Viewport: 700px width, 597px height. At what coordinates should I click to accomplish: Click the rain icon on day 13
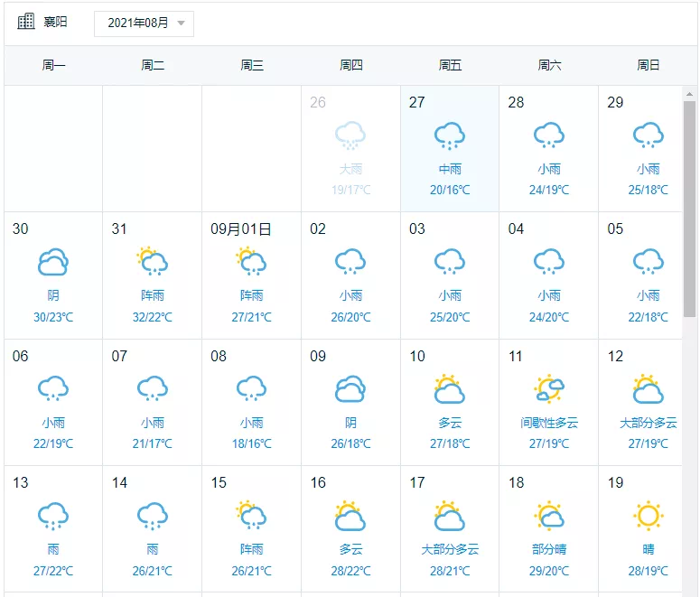point(53,516)
